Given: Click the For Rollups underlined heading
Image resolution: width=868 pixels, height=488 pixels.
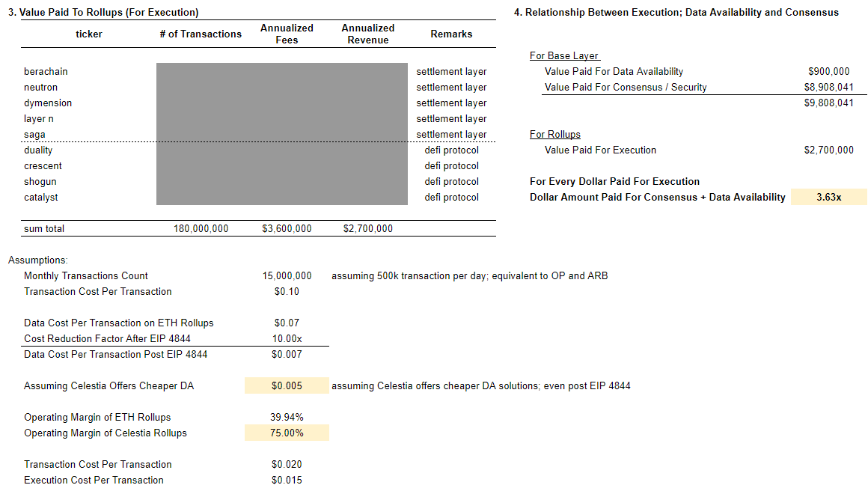Looking at the screenshot, I should (555, 134).
